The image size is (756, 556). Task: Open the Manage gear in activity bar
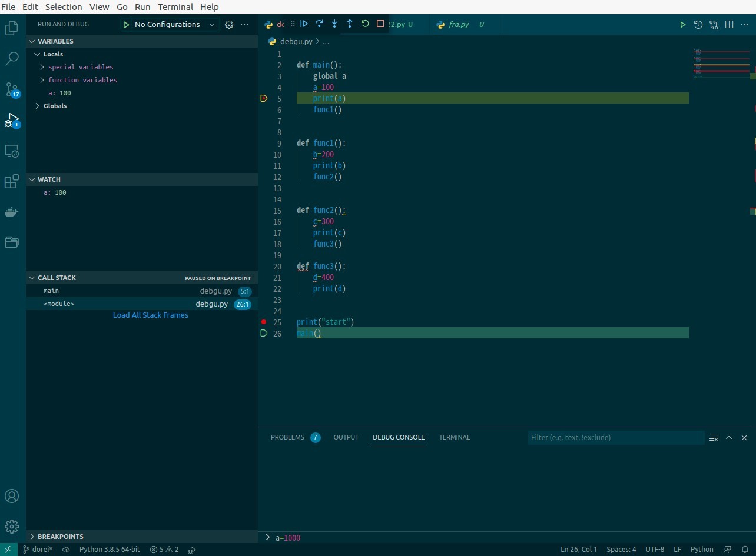[12, 526]
